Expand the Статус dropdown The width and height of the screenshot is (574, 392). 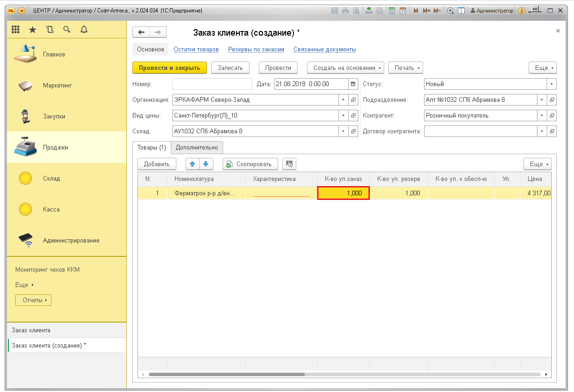(x=551, y=84)
